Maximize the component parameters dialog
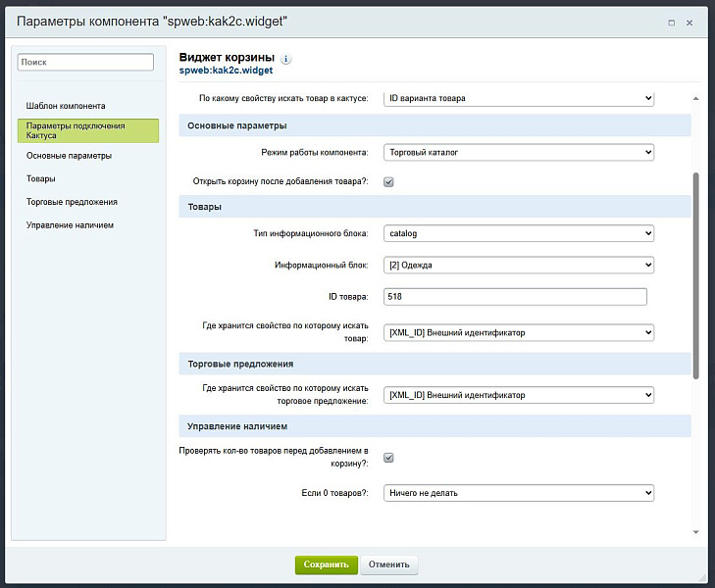Image resolution: width=715 pixels, height=588 pixels. point(671,22)
